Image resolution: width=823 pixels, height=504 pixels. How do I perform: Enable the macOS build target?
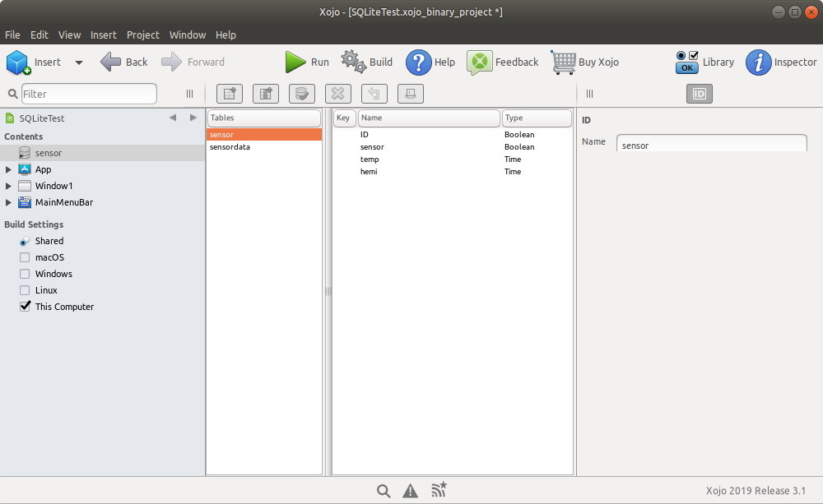25,257
